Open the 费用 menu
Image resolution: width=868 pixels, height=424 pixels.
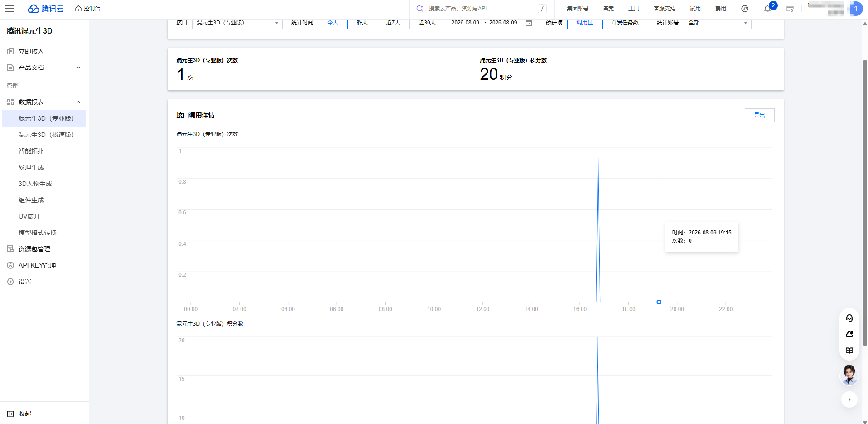pyautogui.click(x=721, y=9)
